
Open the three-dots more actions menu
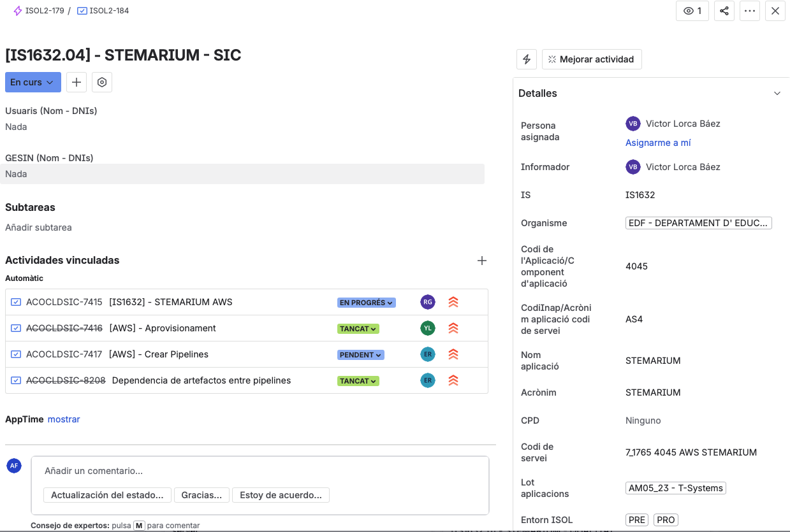750,11
